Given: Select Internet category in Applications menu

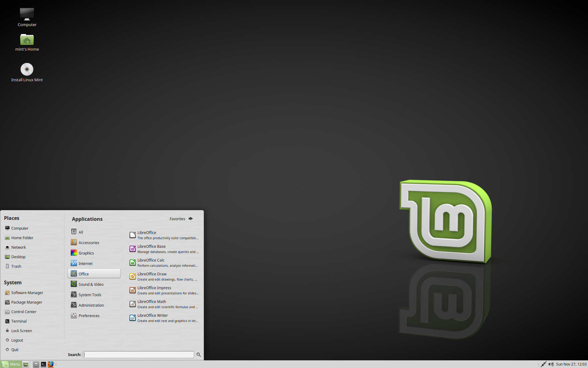Looking at the screenshot, I should pyautogui.click(x=85, y=263).
